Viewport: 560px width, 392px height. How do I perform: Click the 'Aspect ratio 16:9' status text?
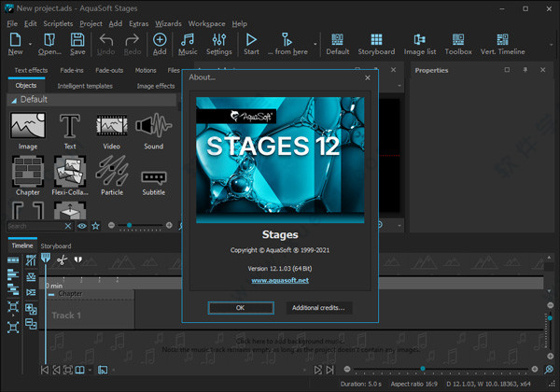click(x=413, y=385)
